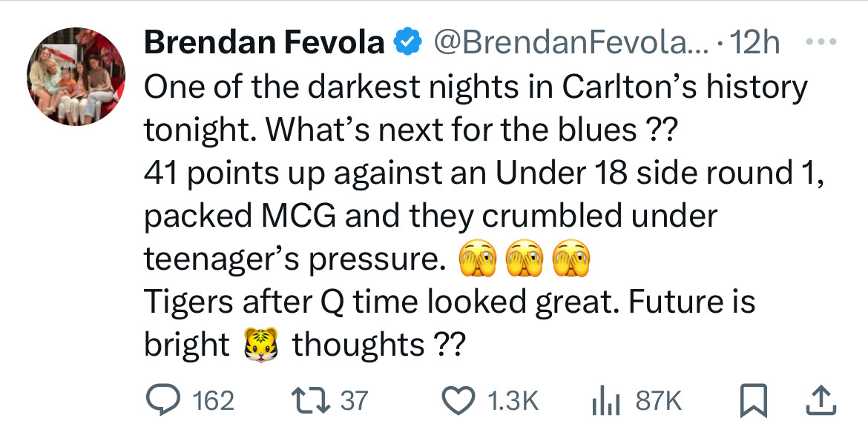Click the 37 reposts count

click(353, 400)
